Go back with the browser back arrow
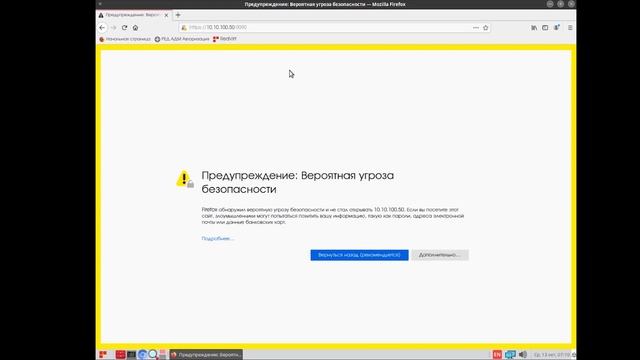 pyautogui.click(x=102, y=28)
